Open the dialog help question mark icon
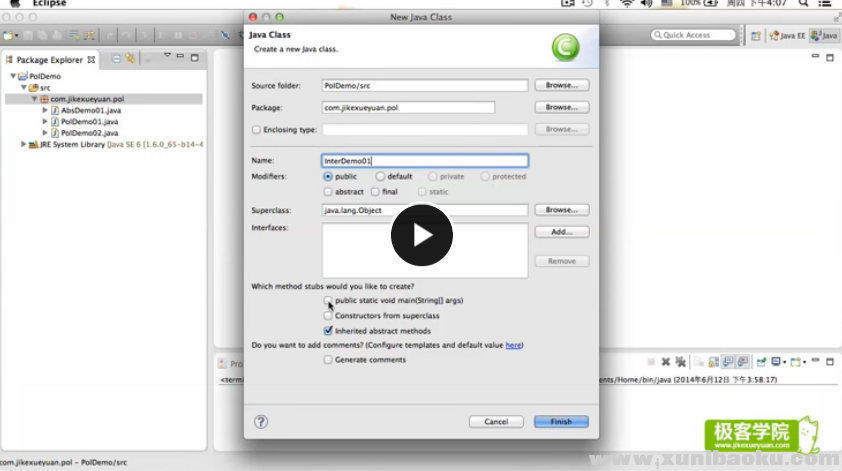 click(261, 422)
